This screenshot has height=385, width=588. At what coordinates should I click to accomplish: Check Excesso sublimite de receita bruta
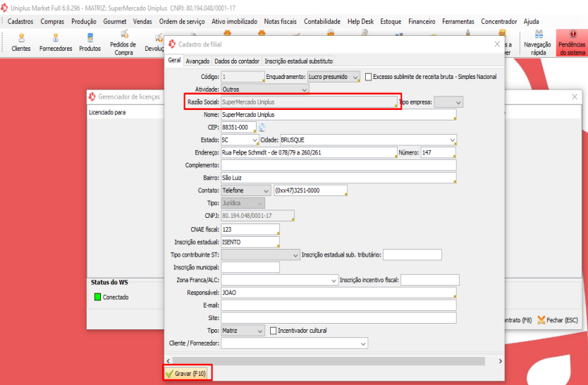(x=368, y=77)
